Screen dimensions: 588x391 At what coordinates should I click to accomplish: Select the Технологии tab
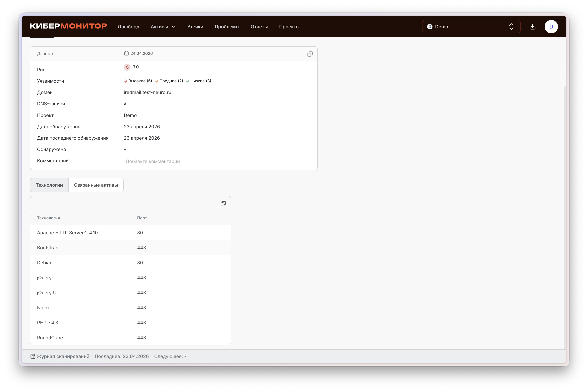49,185
